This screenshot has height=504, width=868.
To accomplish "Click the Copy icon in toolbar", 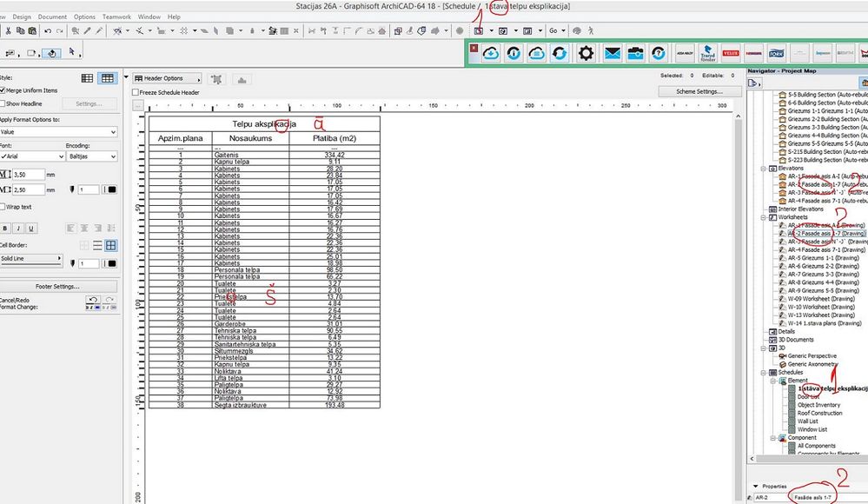I will 21,31.
